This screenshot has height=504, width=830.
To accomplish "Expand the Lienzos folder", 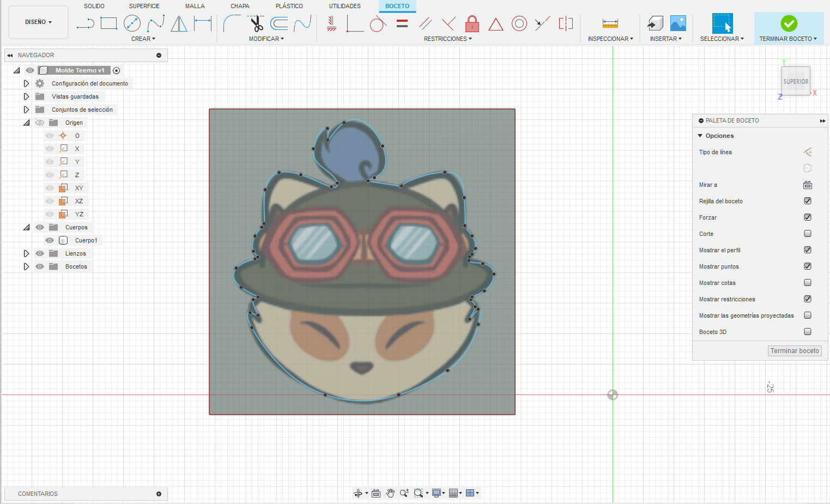I will 26,253.
